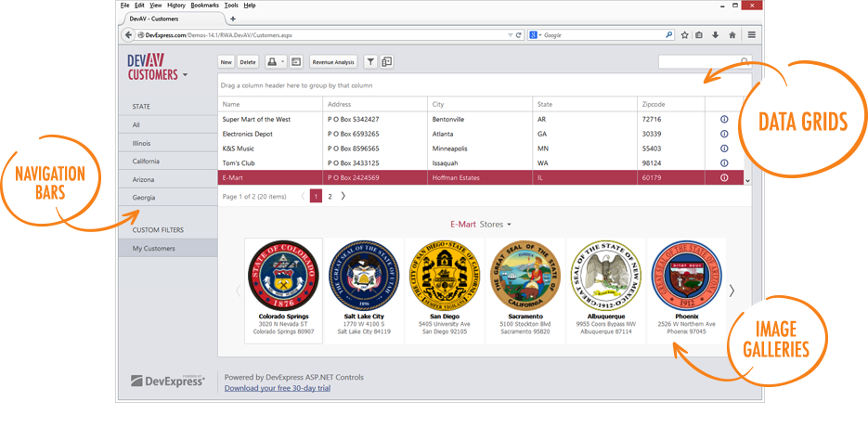868x440 pixels.
Task: Click the browser URL address bar
Action: pos(321,35)
